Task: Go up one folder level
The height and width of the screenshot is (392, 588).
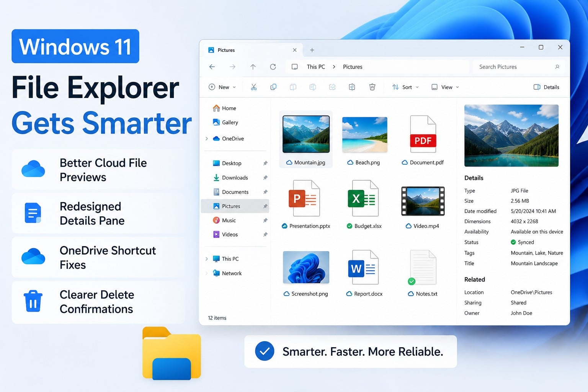Action: tap(253, 67)
